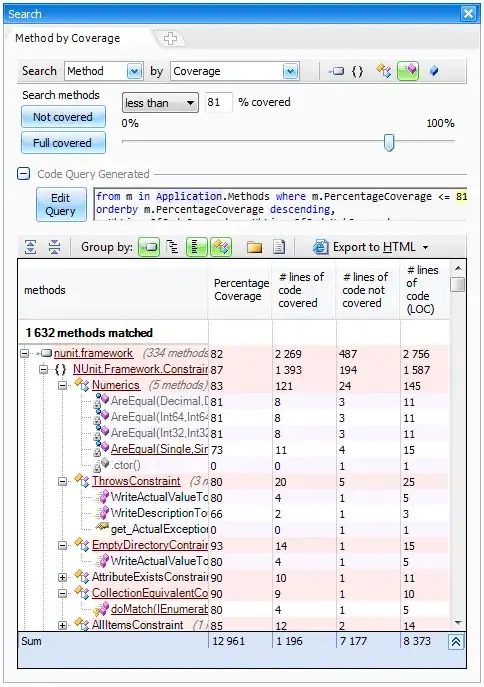This screenshot has height=687, width=484.
Task: Click the type filter icon in search bar
Action: [x=383, y=71]
